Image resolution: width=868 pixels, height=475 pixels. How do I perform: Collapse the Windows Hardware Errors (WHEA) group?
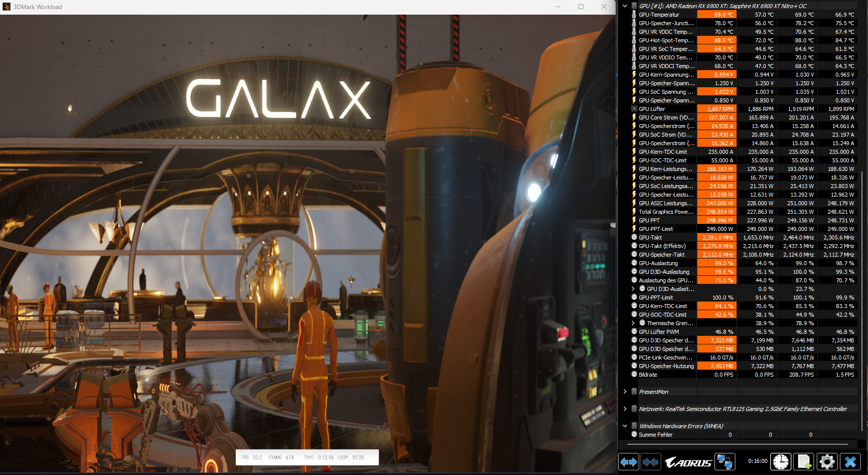pos(625,426)
